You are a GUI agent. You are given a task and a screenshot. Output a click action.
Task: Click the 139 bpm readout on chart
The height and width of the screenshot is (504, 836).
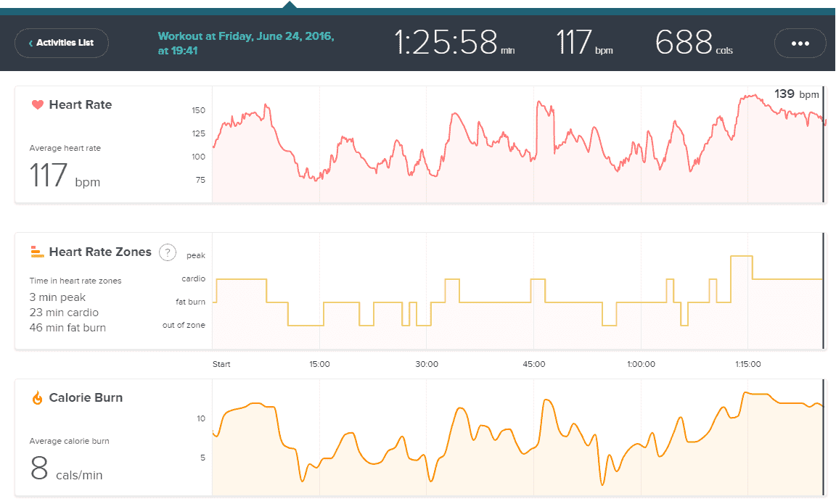tap(796, 94)
